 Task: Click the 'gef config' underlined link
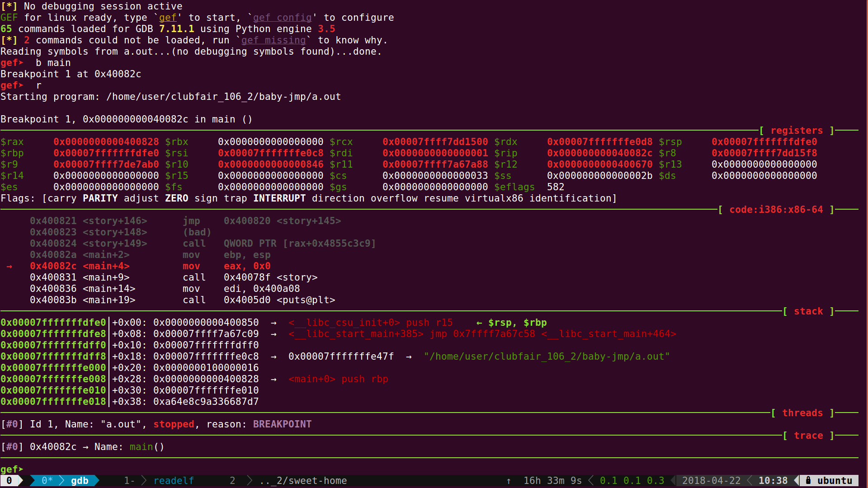(282, 18)
